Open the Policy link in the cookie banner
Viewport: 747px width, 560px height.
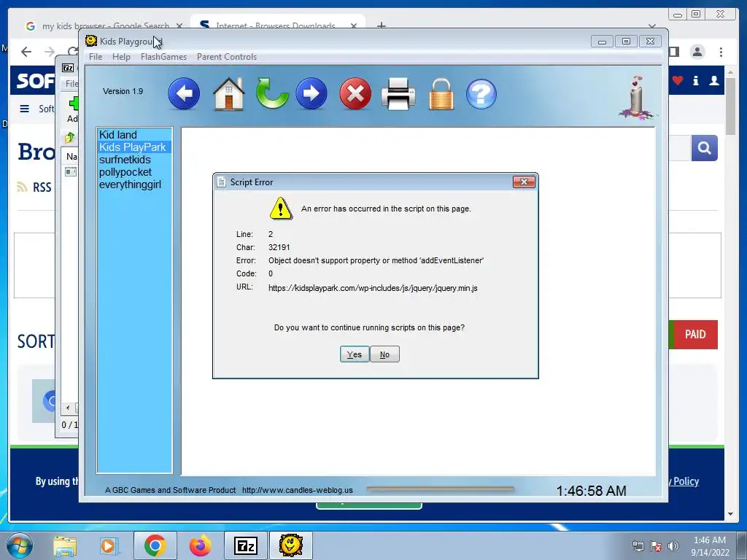click(x=684, y=481)
